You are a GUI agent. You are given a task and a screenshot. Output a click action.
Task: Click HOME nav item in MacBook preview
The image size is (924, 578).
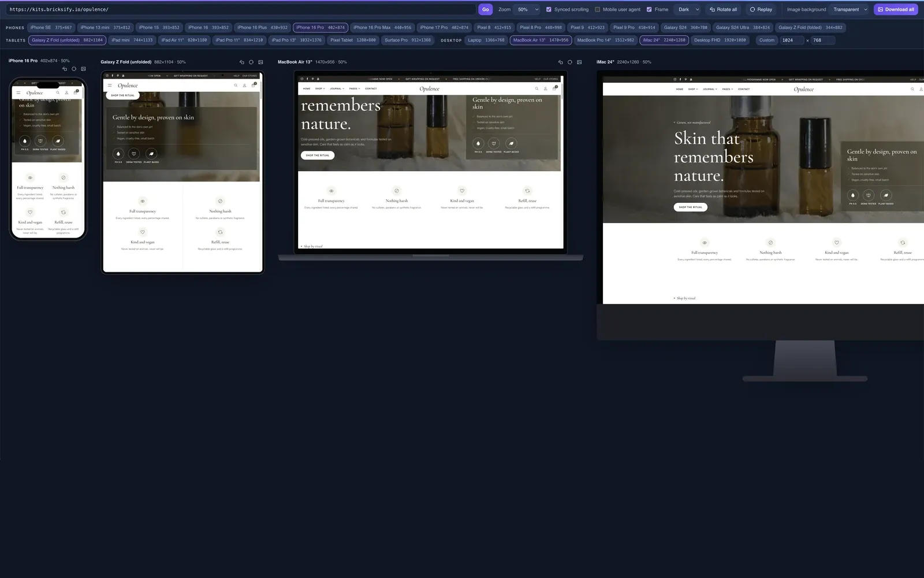point(307,88)
